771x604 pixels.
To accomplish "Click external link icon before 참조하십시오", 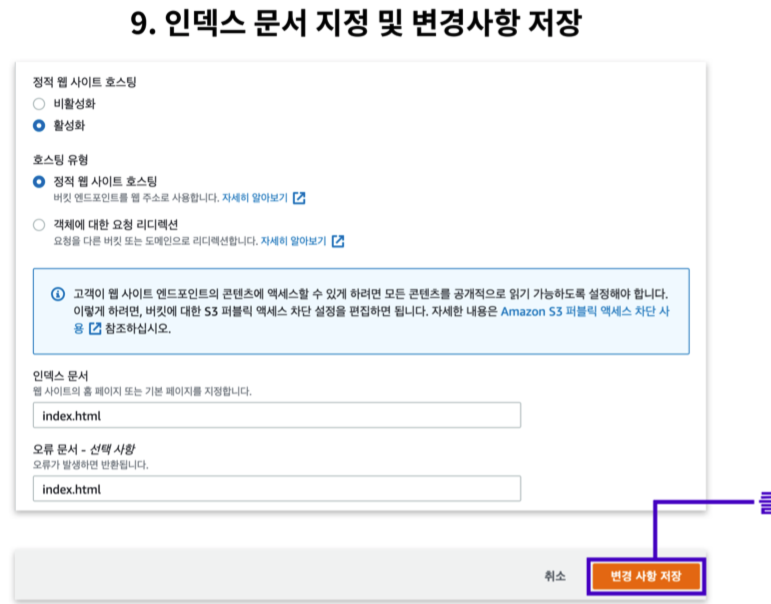I will coord(95,328).
